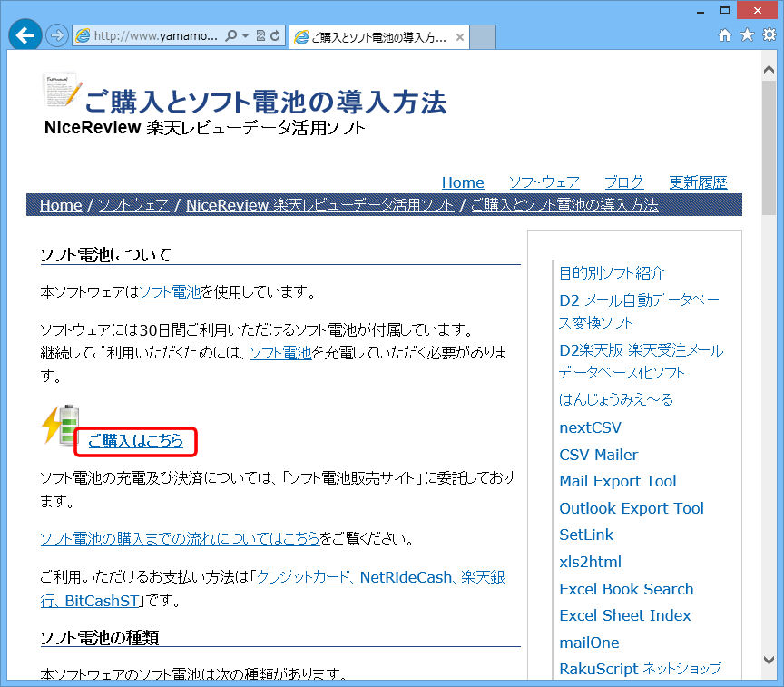Click the URL address field
The height and width of the screenshot is (687, 784).
154,36
